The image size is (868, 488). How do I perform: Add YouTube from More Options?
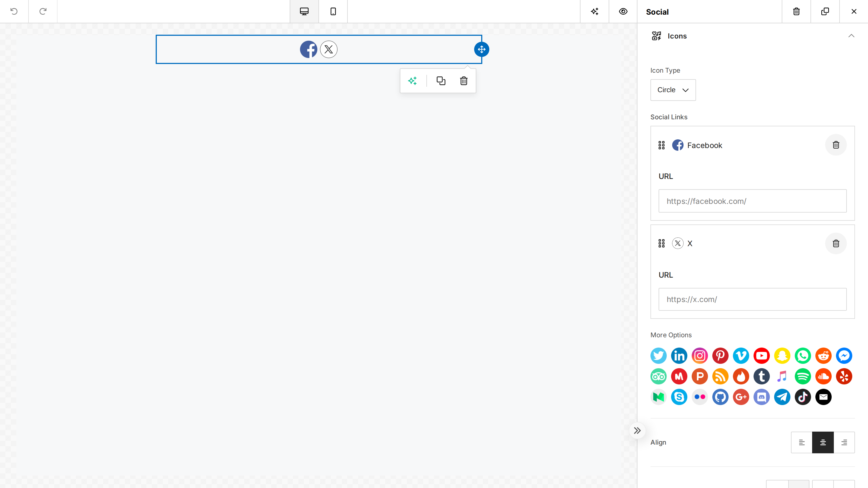pyautogui.click(x=761, y=356)
